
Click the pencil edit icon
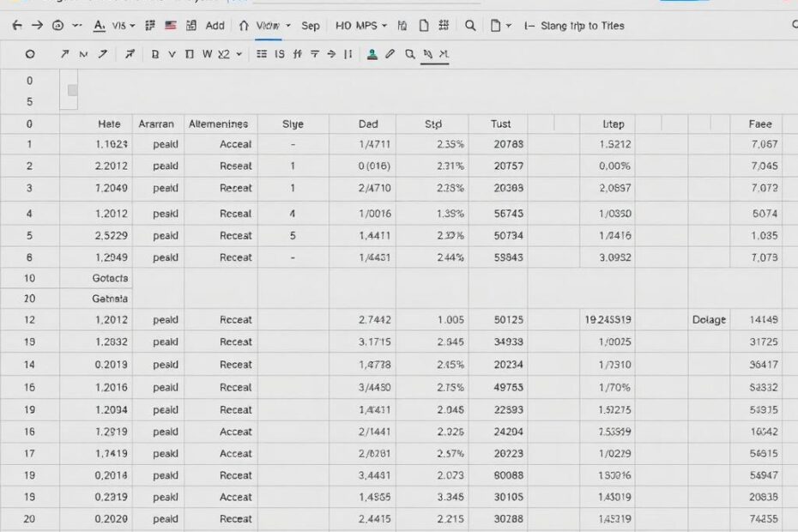(392, 53)
